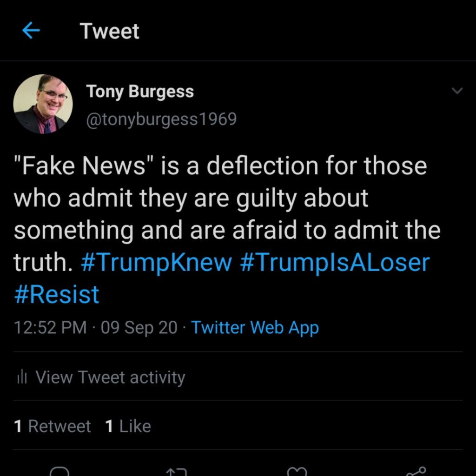Screen dimensions: 476x476
Task: Click the 12:52 PM timestamp
Action: pyautogui.click(x=50, y=328)
